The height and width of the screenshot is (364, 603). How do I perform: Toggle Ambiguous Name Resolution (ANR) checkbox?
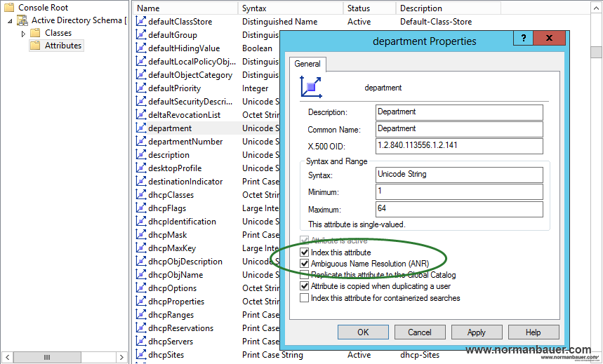304,263
